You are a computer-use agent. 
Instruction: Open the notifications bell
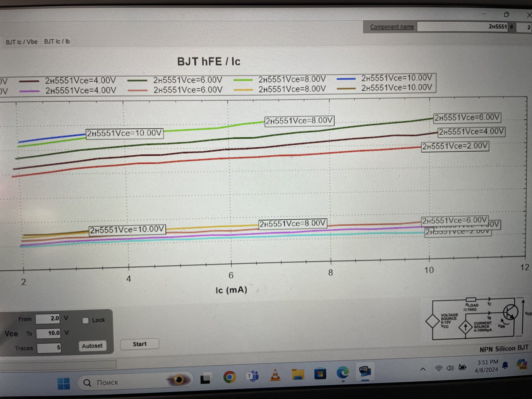click(x=505, y=365)
